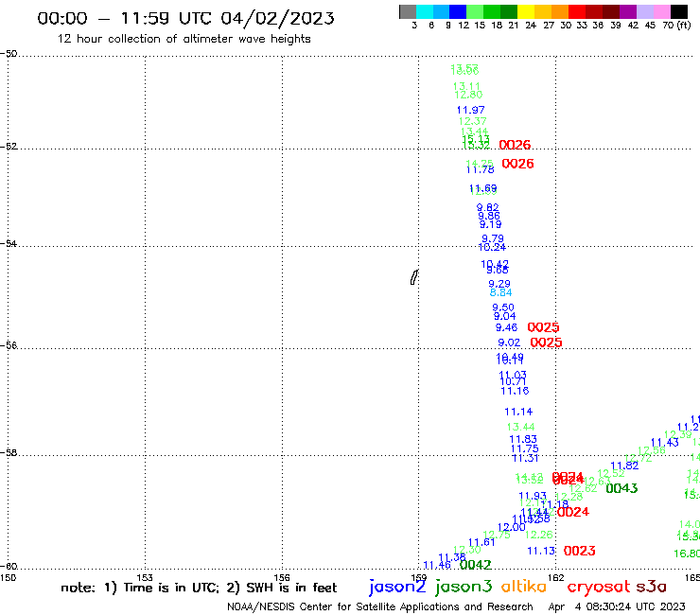Viewport: 700px width, 615px height.
Task: Click the date title '00:00 – 11:59 UTC 04/02/2023'
Action: tap(185, 18)
